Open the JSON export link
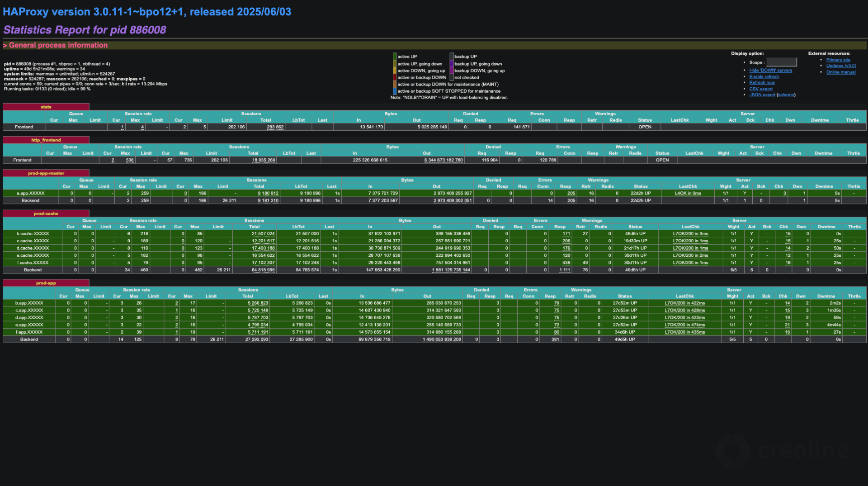 click(762, 94)
